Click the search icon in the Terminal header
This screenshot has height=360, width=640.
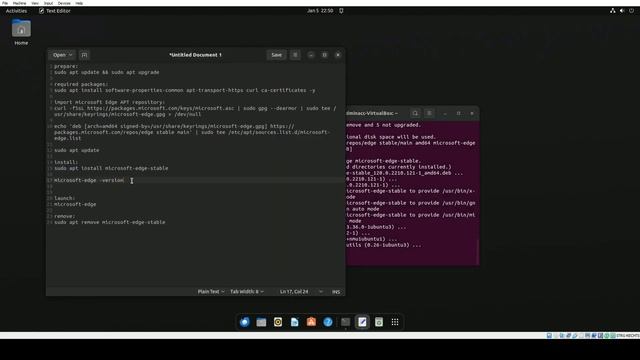tap(415, 113)
